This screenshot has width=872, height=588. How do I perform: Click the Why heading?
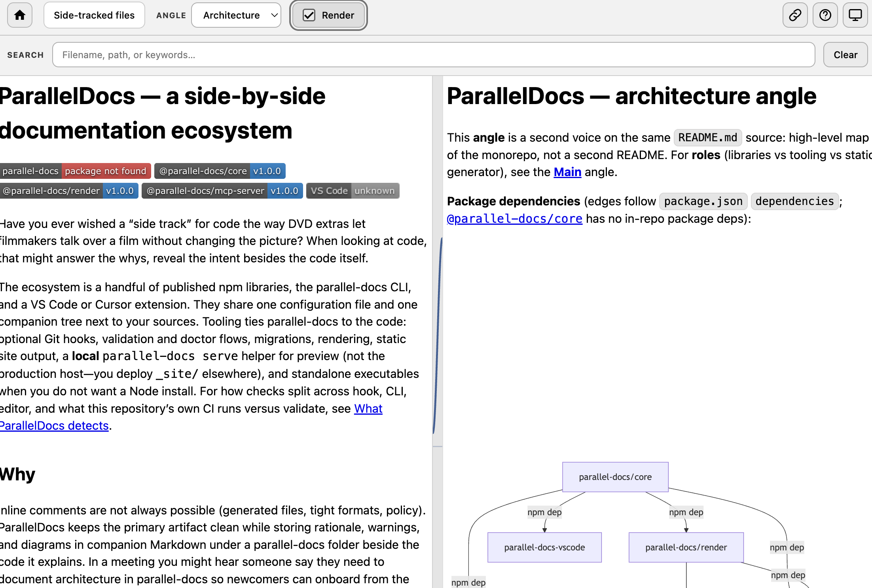[17, 474]
